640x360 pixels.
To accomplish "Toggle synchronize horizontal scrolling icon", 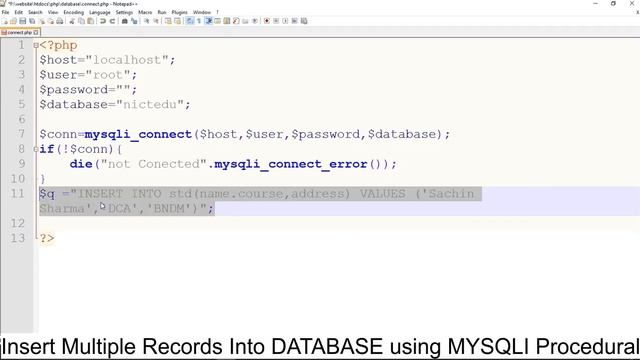I will (x=177, y=21).
